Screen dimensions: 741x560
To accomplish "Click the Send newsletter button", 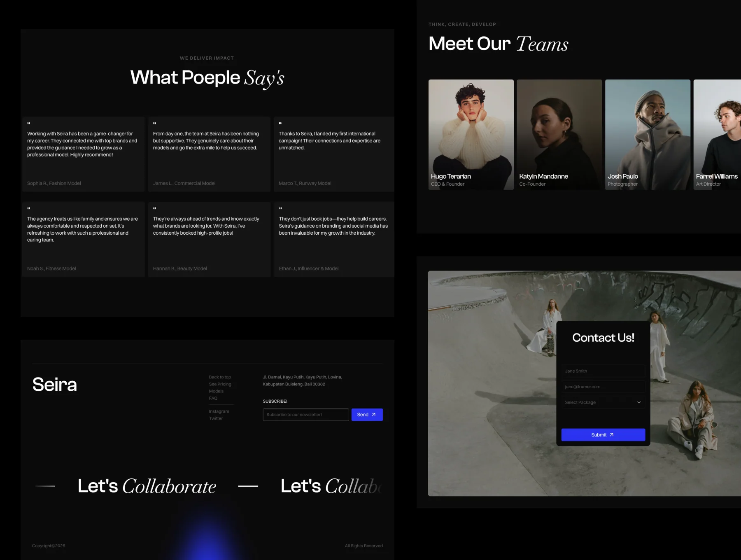I will 367,415.
